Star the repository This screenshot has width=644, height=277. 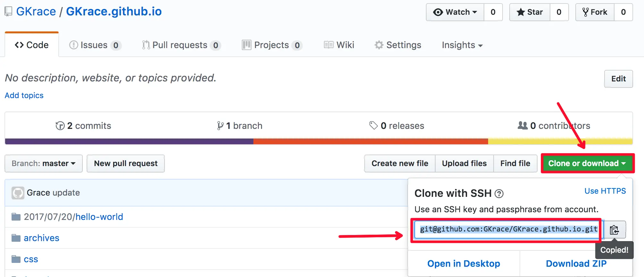[530, 12]
